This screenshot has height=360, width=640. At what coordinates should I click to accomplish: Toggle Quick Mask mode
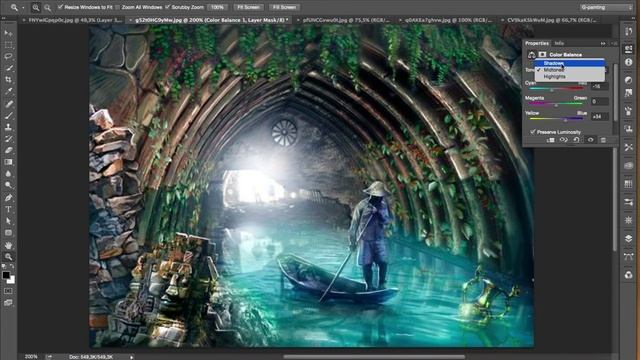(x=8, y=291)
